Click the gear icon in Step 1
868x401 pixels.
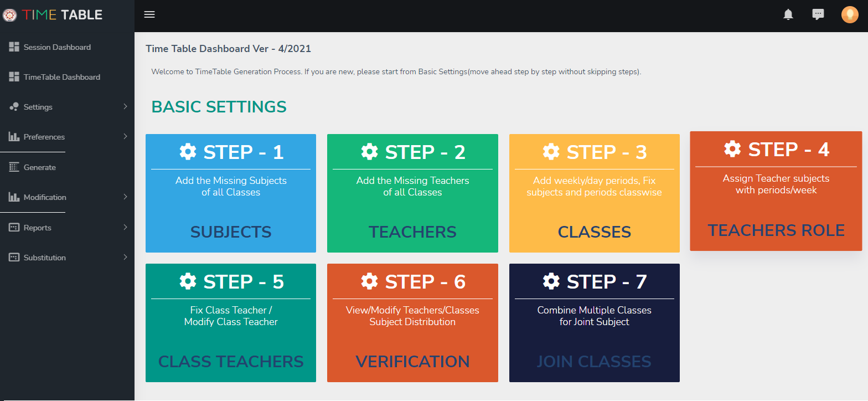point(188,152)
